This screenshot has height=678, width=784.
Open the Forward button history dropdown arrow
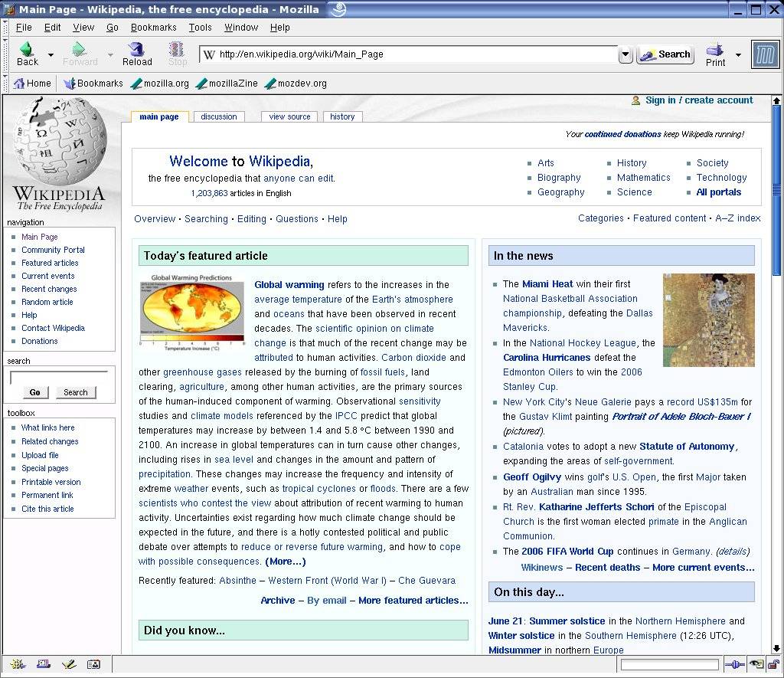tap(110, 54)
